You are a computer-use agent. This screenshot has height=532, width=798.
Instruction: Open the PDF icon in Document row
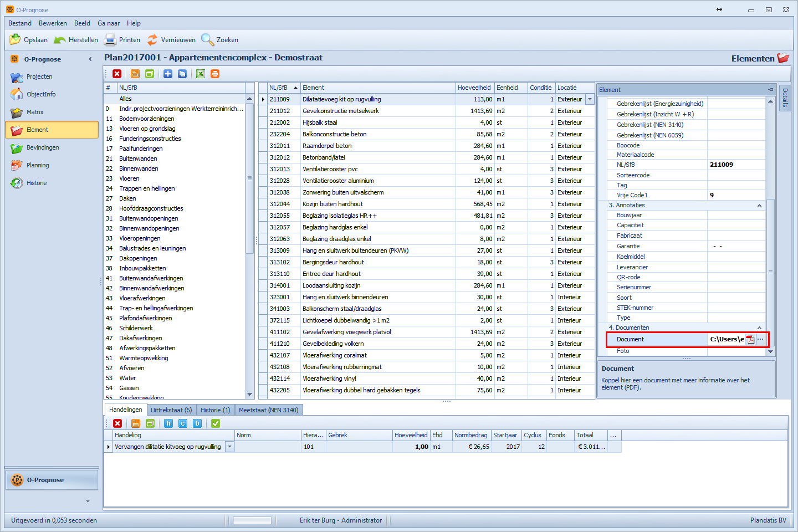tap(750, 339)
